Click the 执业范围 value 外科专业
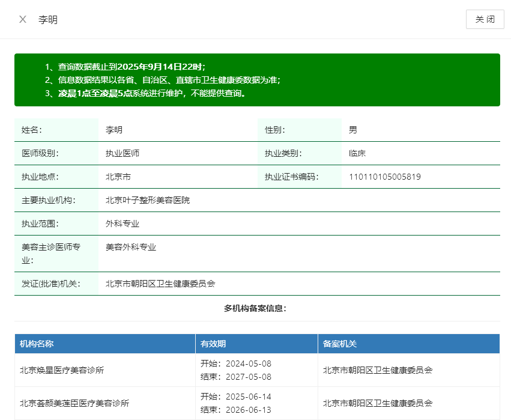Viewport: 511px width, 420px height. coord(122,224)
